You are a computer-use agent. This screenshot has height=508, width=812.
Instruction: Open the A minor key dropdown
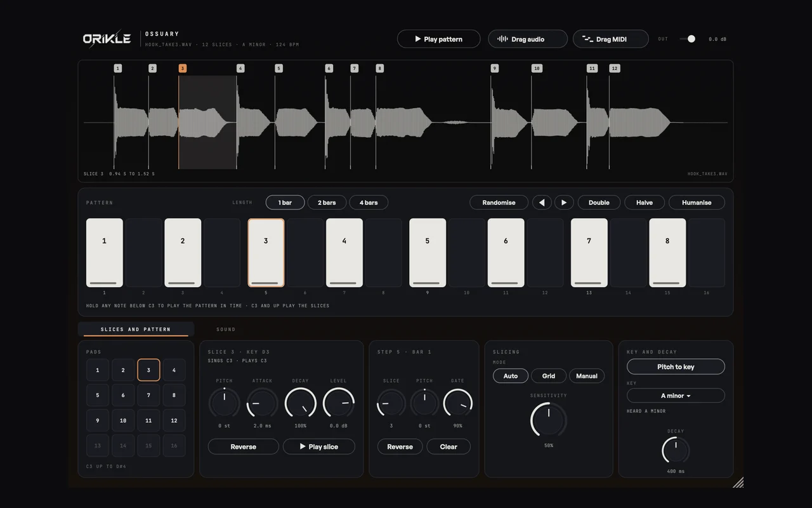point(676,396)
